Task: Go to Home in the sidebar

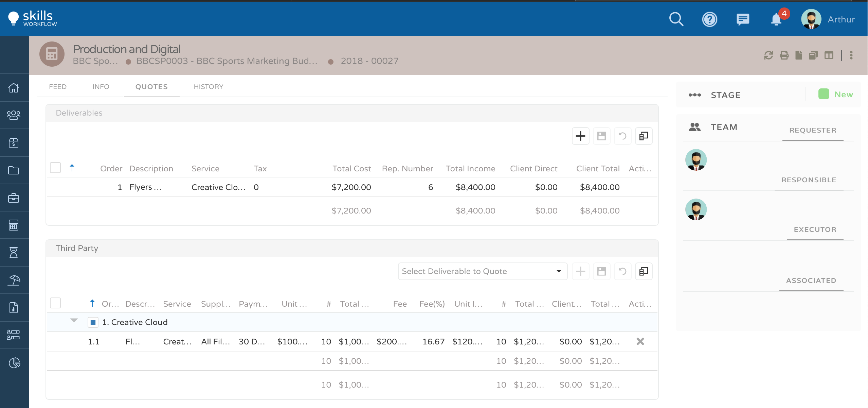Action: click(x=14, y=88)
